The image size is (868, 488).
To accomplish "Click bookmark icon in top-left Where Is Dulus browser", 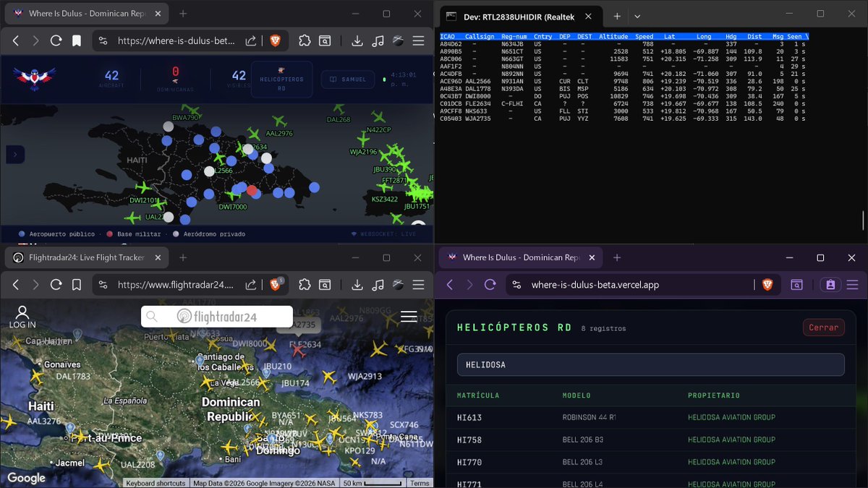I will (76, 41).
